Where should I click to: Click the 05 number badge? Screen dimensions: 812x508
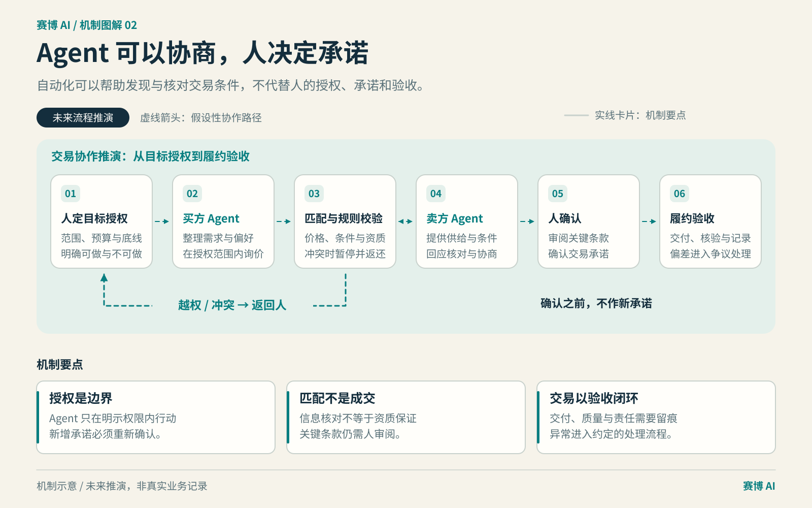point(558,194)
